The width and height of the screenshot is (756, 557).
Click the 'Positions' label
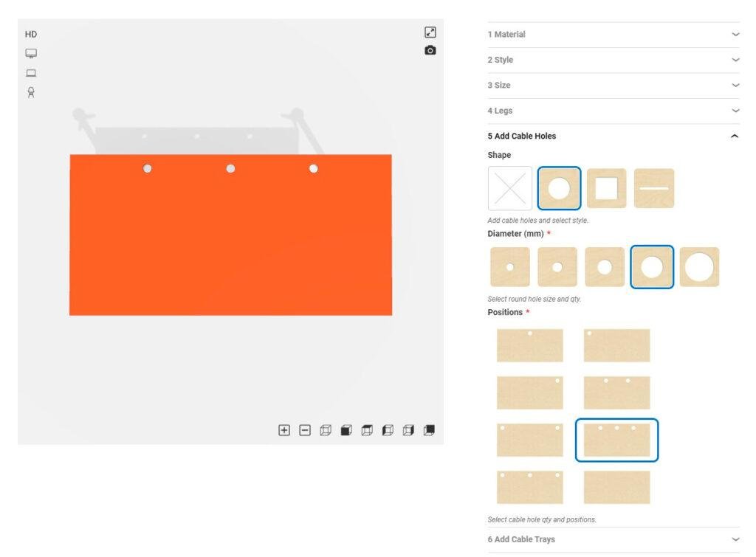(x=505, y=312)
